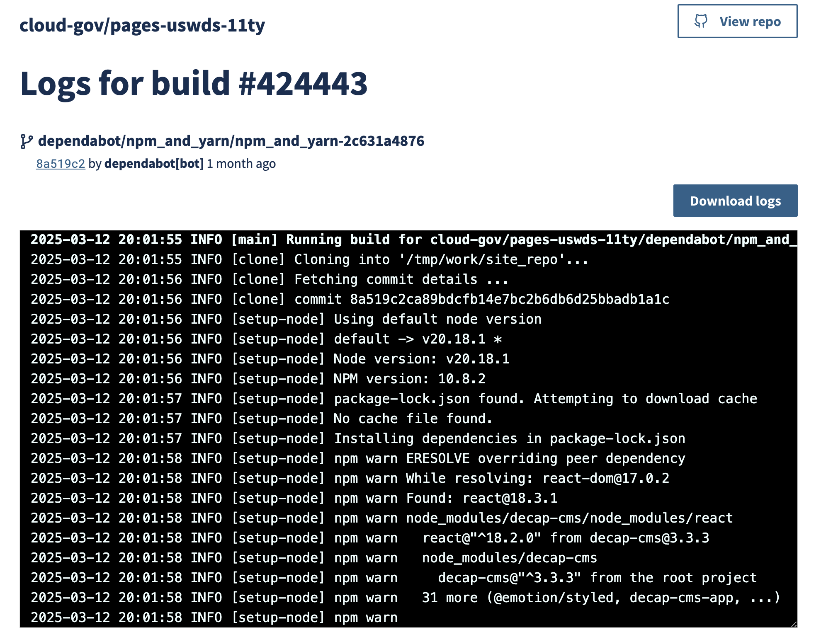Open commit link 8a519c2

tap(61, 164)
